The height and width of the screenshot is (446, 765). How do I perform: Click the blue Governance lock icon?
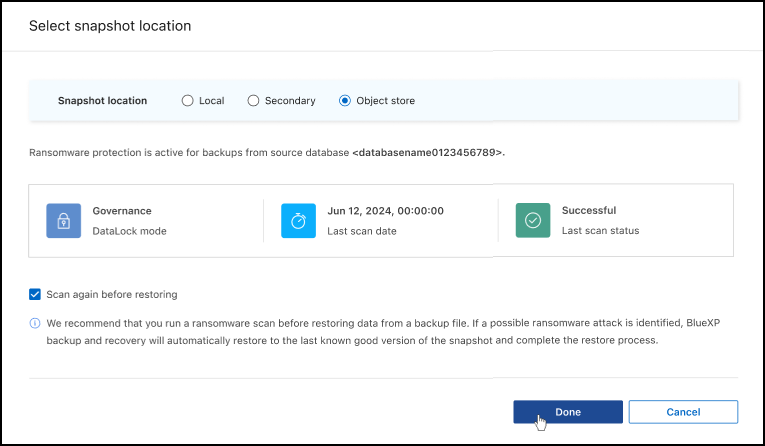[64, 220]
